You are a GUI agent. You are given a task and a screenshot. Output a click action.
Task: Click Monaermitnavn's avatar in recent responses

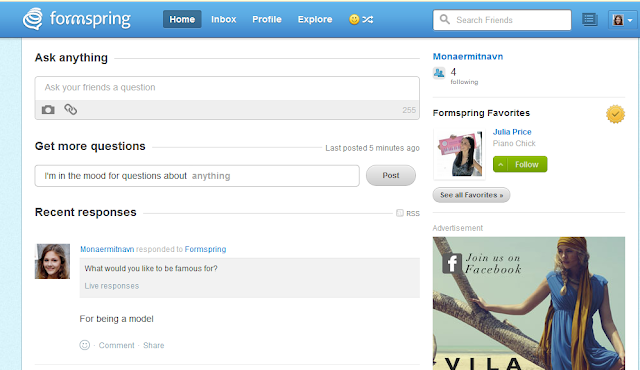(x=52, y=261)
